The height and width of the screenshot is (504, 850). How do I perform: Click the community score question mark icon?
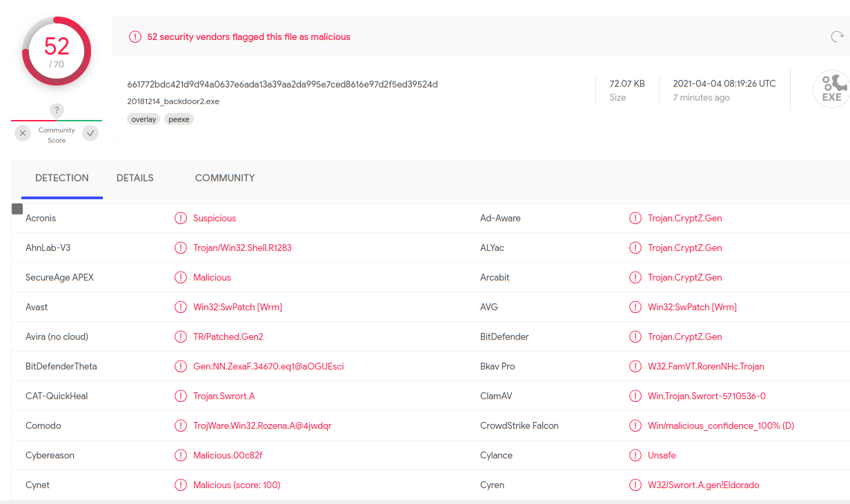(57, 110)
